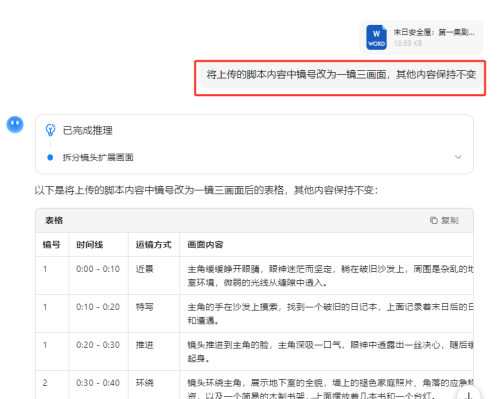
Task: Click the 运镜方式 column header
Action: (x=153, y=245)
